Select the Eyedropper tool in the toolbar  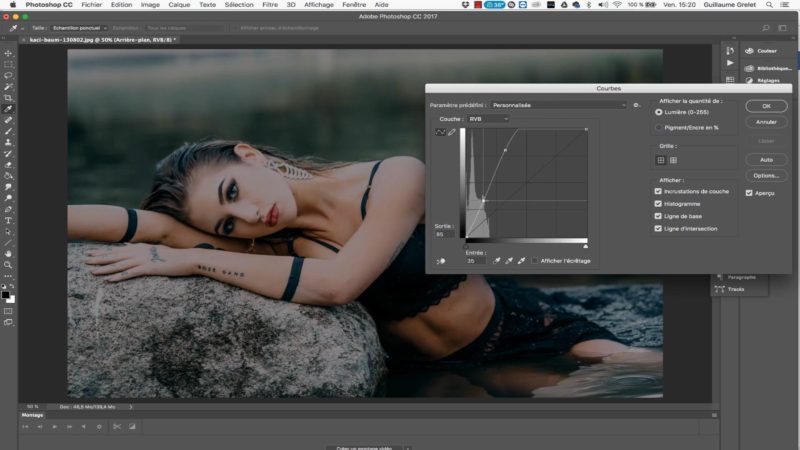coord(8,109)
